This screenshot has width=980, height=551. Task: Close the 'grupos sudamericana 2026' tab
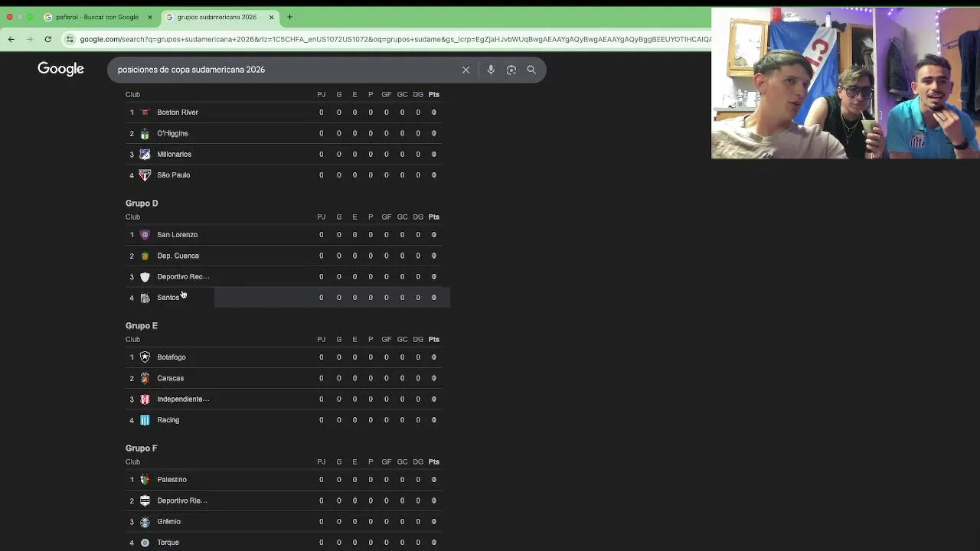pyautogui.click(x=271, y=17)
